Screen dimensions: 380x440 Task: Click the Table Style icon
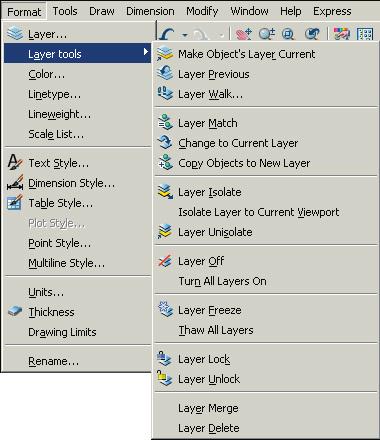click(x=15, y=203)
